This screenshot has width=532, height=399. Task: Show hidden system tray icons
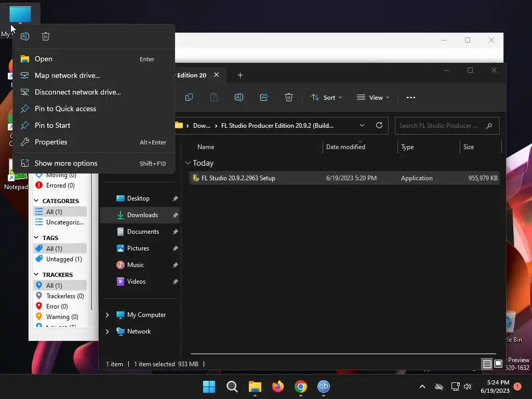coord(422,387)
